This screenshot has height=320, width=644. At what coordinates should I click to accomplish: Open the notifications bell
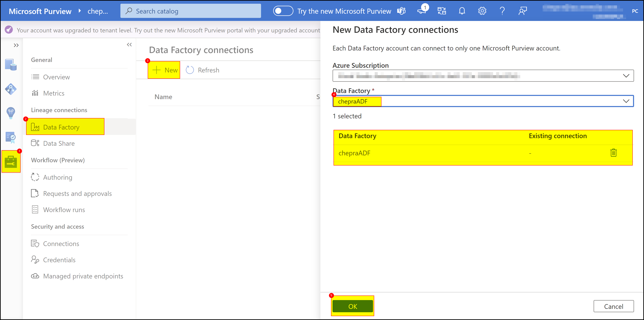462,11
